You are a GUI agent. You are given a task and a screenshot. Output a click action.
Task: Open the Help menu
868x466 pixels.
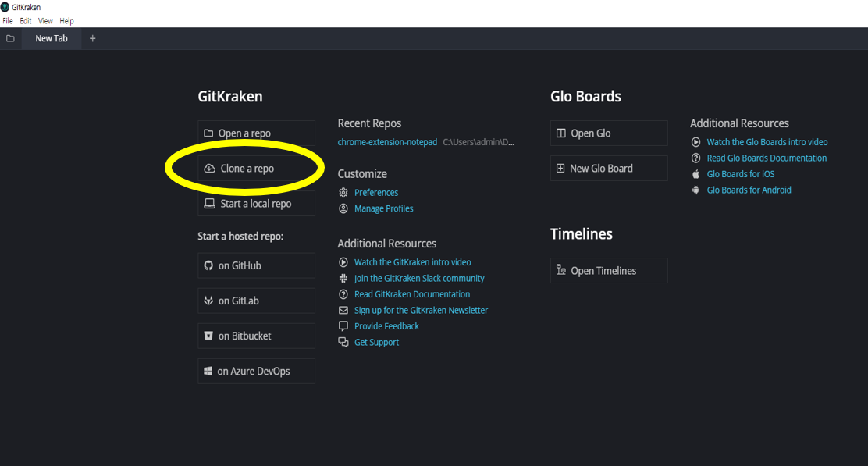pos(66,21)
